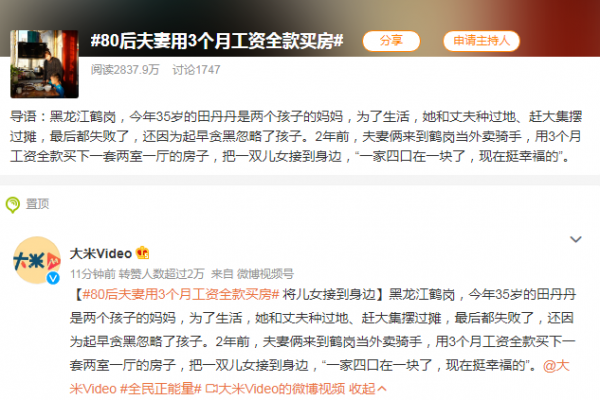This screenshot has height=400, width=600.
Task: Open the #80后夫妻用3个月工资全款买房# hashtag in post
Action: coord(181,294)
